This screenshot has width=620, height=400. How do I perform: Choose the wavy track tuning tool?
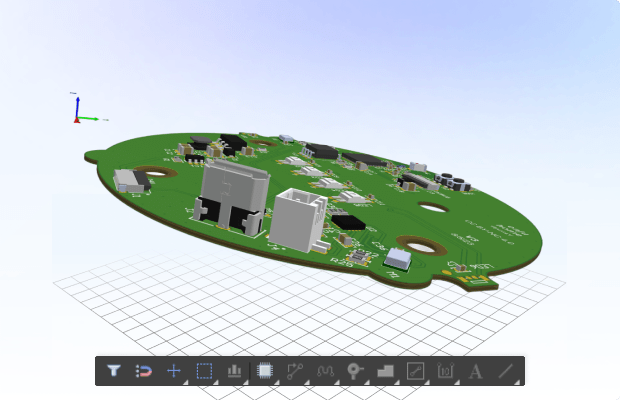pos(325,371)
